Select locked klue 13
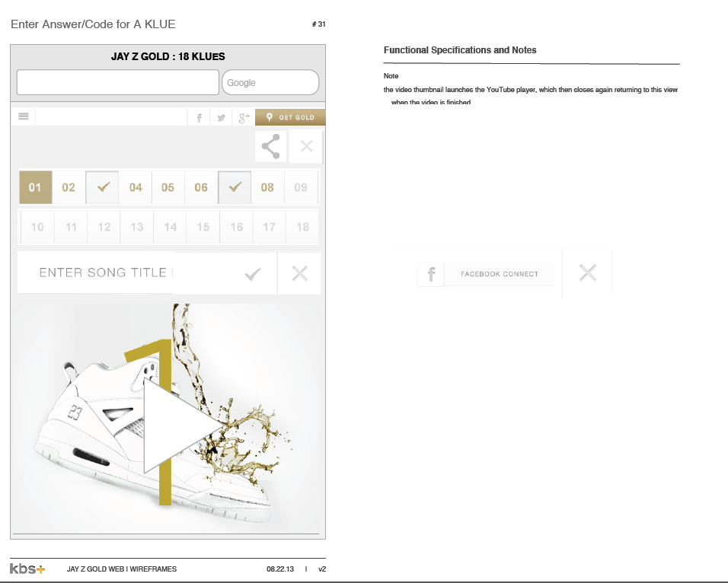728x583 pixels. 137,227
